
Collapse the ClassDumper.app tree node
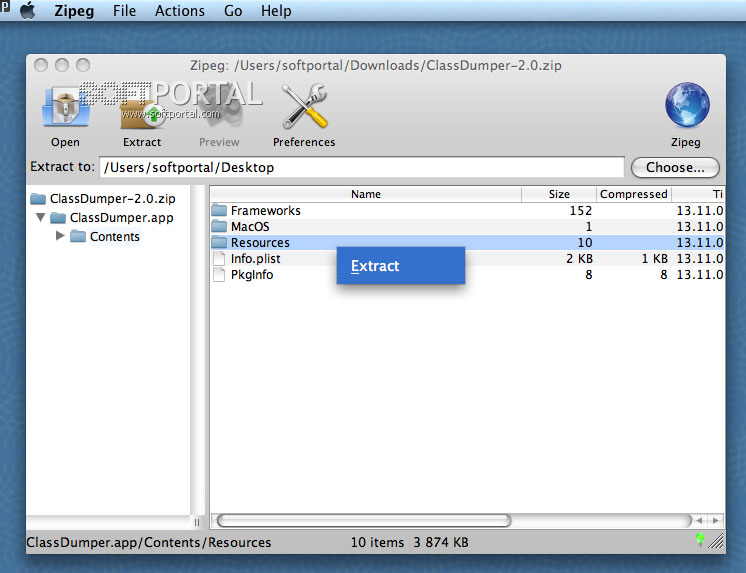coord(40,217)
